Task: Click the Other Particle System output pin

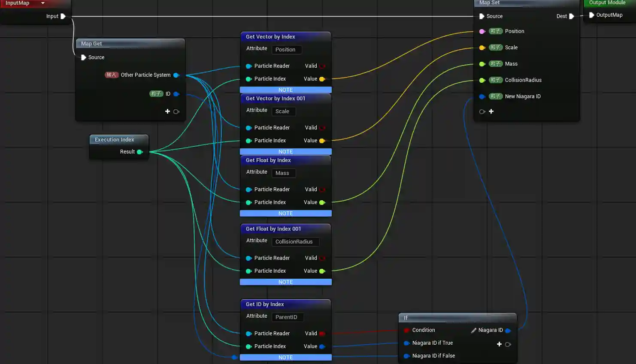Action: point(176,75)
